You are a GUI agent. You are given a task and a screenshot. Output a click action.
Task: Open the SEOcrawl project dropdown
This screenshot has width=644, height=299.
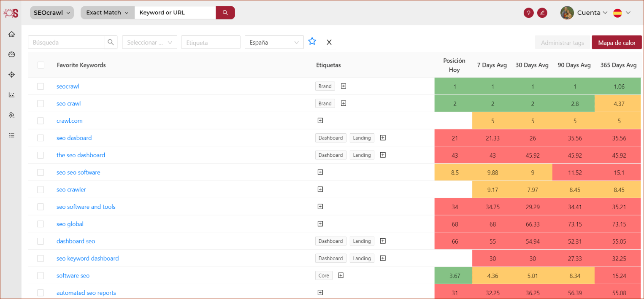pyautogui.click(x=51, y=13)
